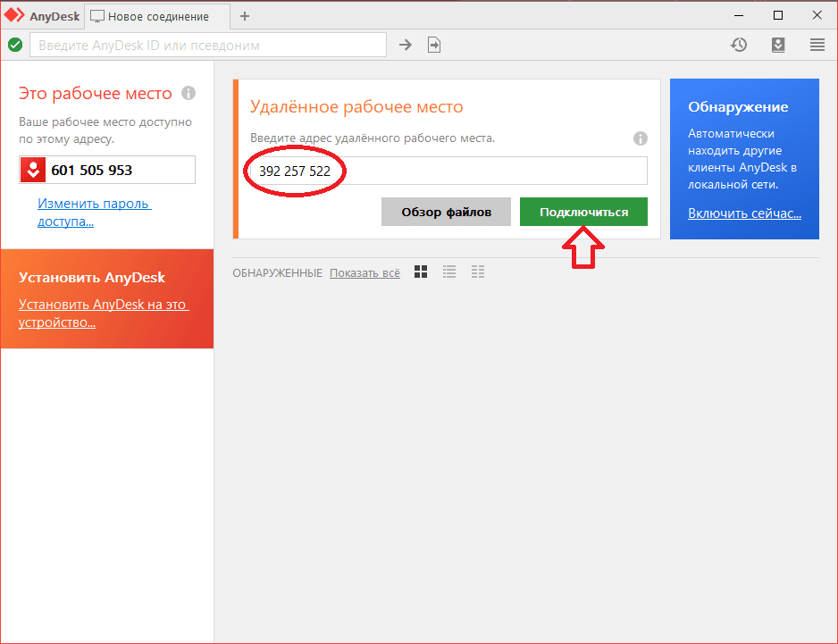838x644 pixels.
Task: Click 'Изменить пароль доступа...' link
Action: pos(94,212)
